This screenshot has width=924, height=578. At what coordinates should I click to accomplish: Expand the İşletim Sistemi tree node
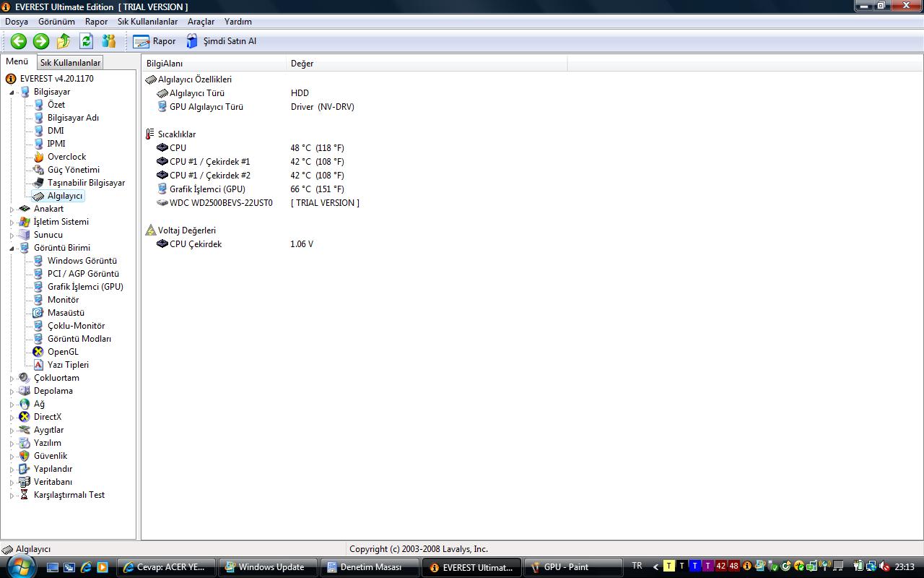click(x=12, y=223)
